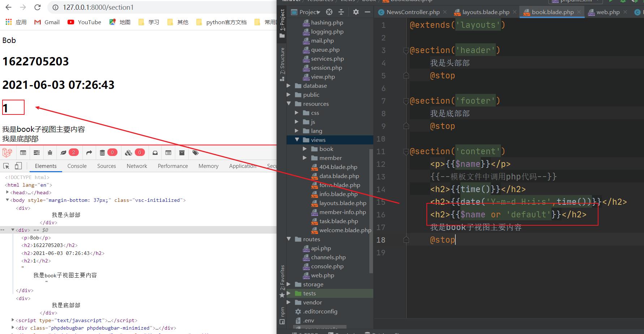Open DevTools Sources tab
Viewport: 644px width, 334px height.
coord(107,166)
